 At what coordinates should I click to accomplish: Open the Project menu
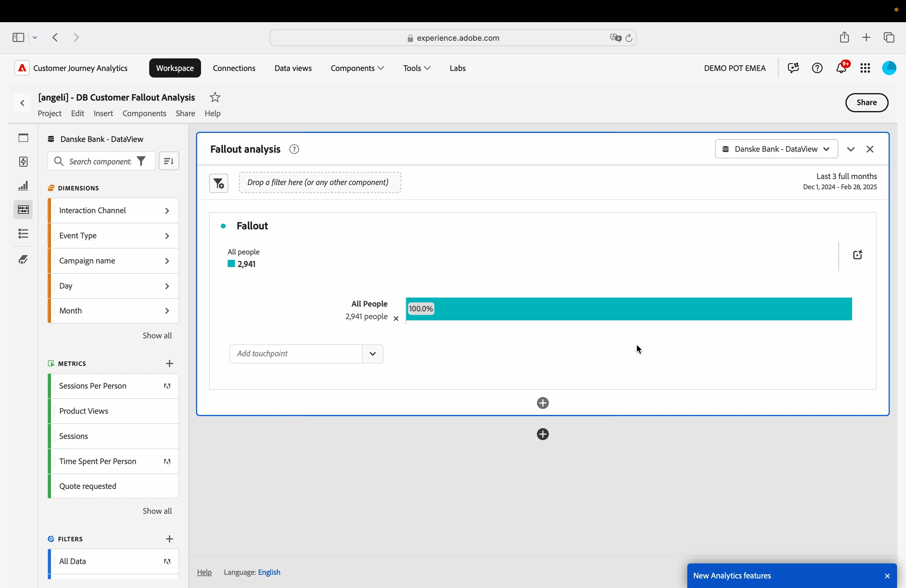(x=49, y=113)
